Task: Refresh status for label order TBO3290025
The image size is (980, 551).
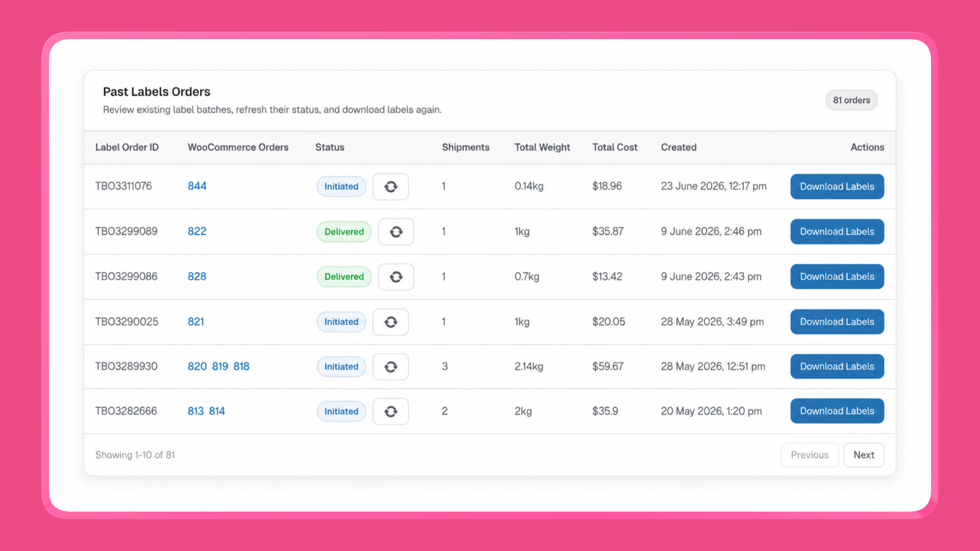Action: [x=390, y=322]
